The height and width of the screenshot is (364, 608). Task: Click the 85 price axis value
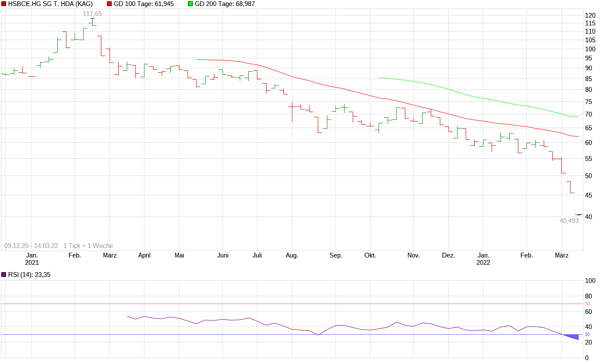pos(589,79)
